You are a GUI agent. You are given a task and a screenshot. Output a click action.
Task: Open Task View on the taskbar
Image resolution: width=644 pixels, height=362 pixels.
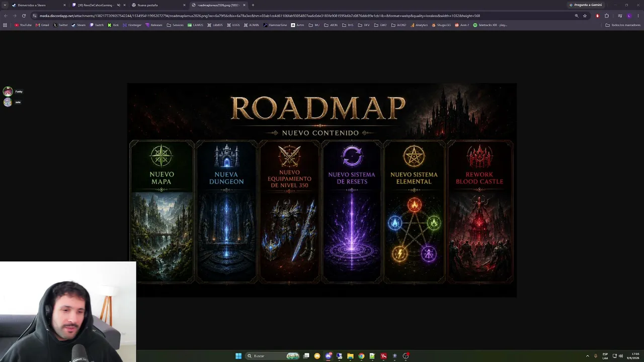tap(306, 356)
